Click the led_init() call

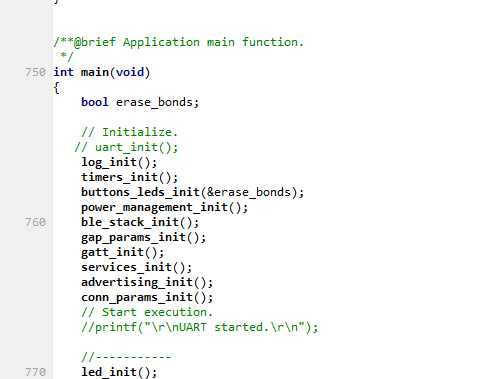119,372
